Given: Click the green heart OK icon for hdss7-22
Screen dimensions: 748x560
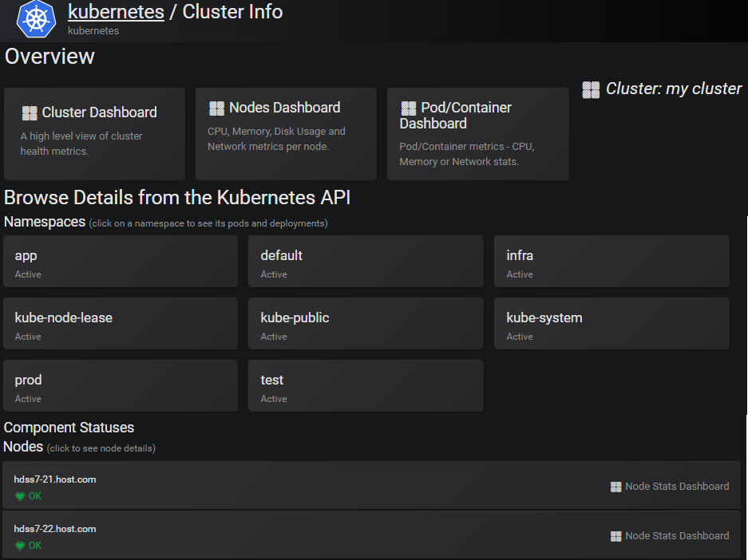Looking at the screenshot, I should (x=20, y=546).
